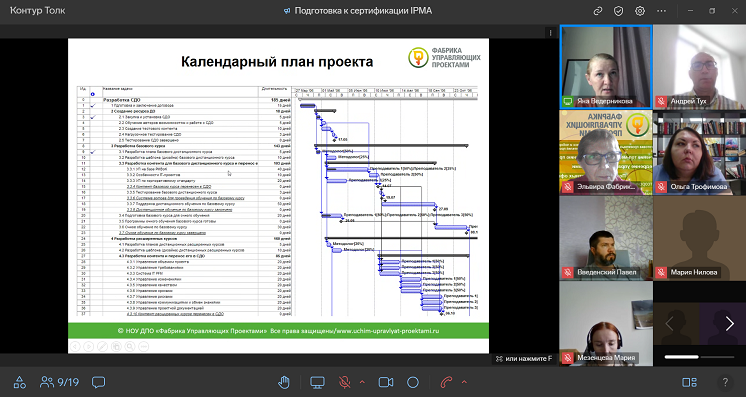Toggle the camera on
The width and height of the screenshot is (746, 397).
pyautogui.click(x=386, y=382)
